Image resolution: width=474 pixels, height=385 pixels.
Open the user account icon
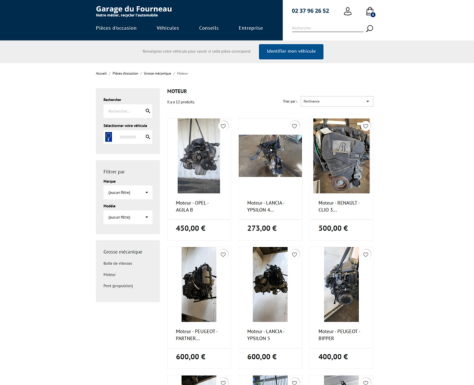coord(347,11)
